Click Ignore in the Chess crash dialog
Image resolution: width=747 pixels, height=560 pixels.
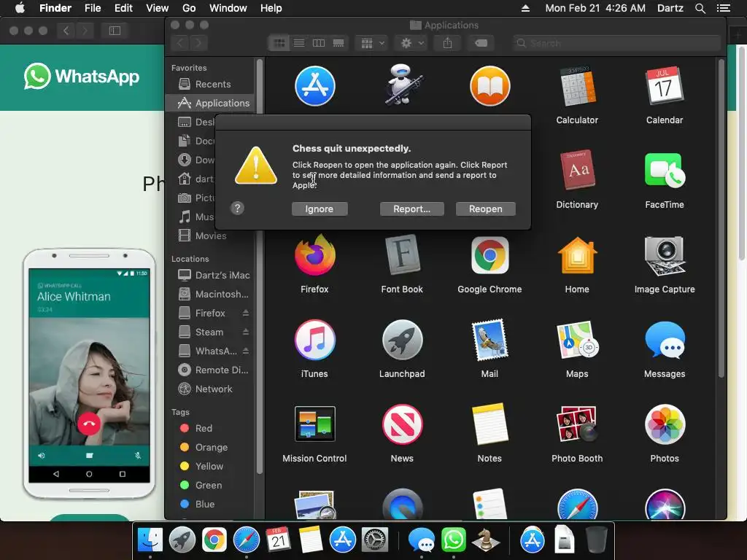point(320,209)
